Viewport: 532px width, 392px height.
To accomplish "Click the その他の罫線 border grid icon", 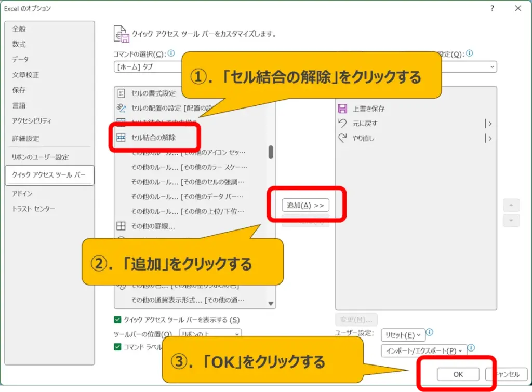I will [121, 226].
